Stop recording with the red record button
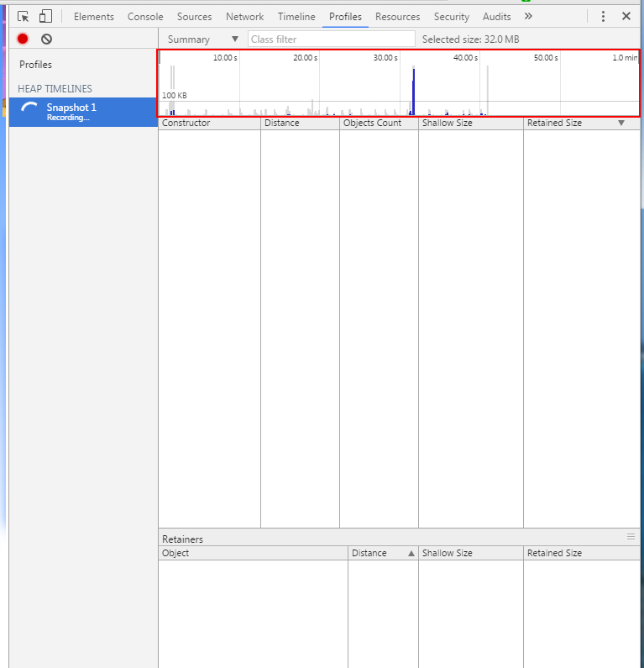The image size is (644, 668). click(x=23, y=39)
